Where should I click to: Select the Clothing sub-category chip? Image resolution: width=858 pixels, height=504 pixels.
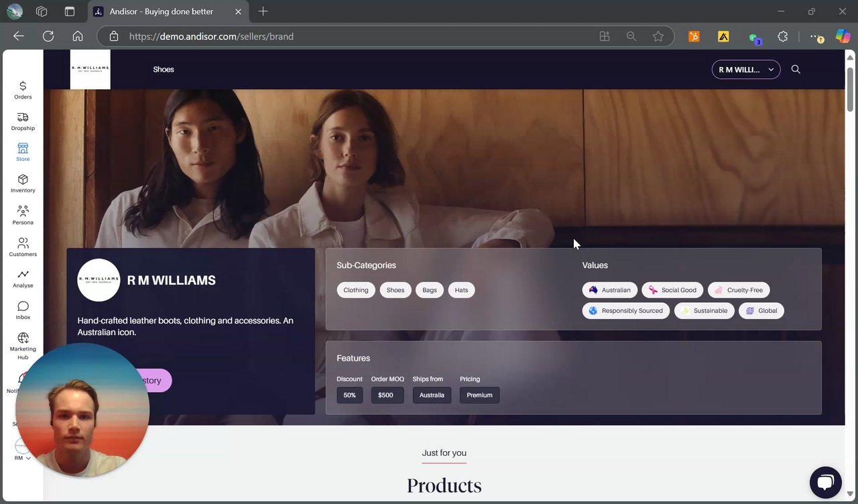[x=356, y=290]
